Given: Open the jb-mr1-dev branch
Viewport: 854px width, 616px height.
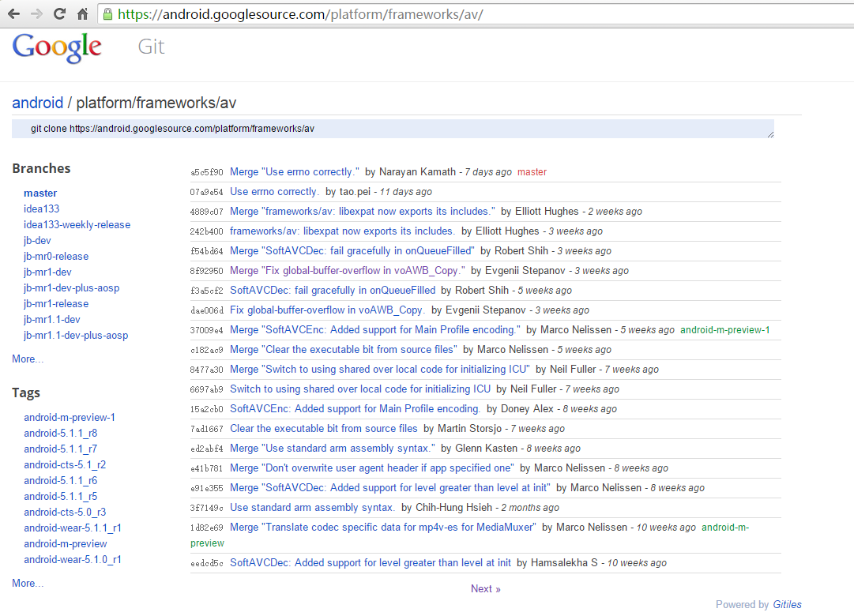Looking at the screenshot, I should click(47, 272).
